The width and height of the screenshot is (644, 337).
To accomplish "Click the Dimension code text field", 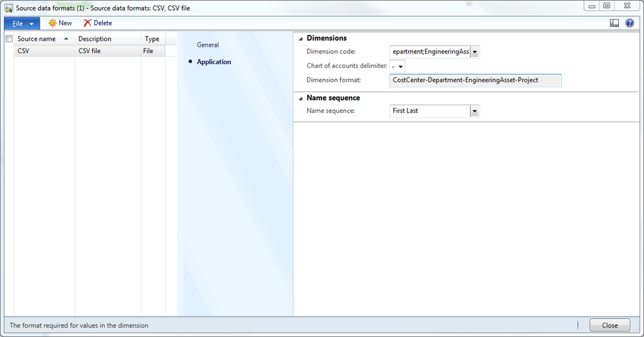I will tap(430, 52).
